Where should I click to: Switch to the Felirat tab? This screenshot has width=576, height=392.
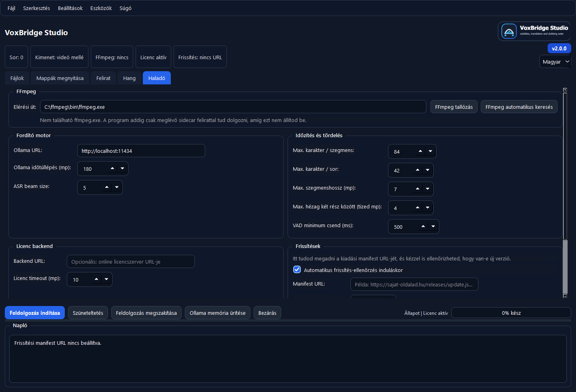(103, 78)
